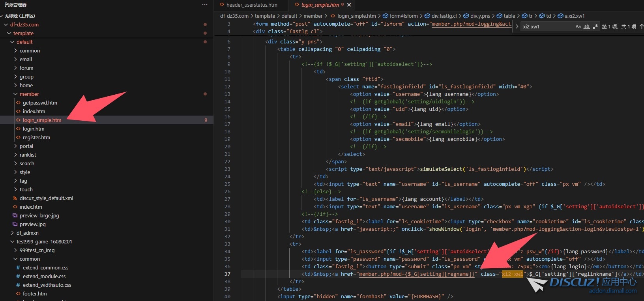
Task: Open Explorer panel more actions (three dots)
Action: pos(204,5)
